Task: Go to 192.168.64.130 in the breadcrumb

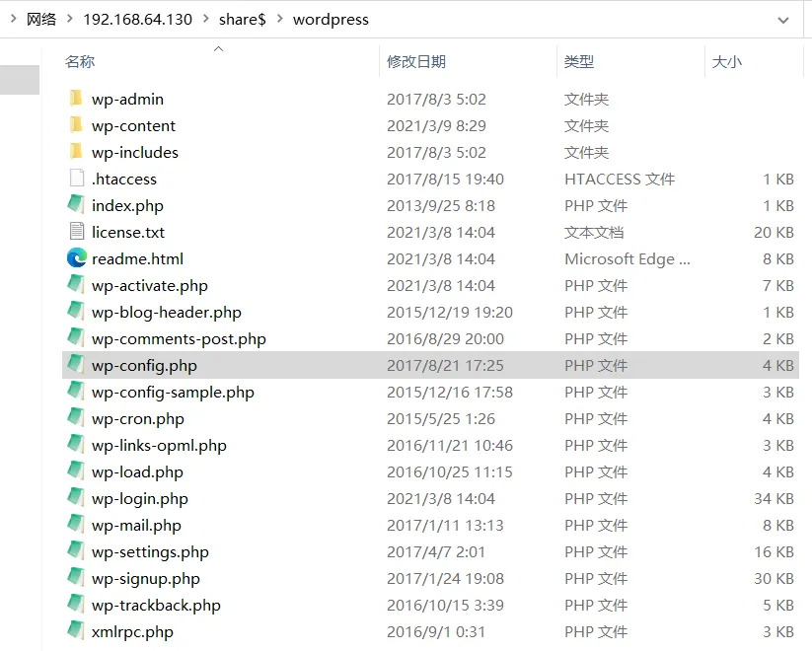Action: pos(138,19)
